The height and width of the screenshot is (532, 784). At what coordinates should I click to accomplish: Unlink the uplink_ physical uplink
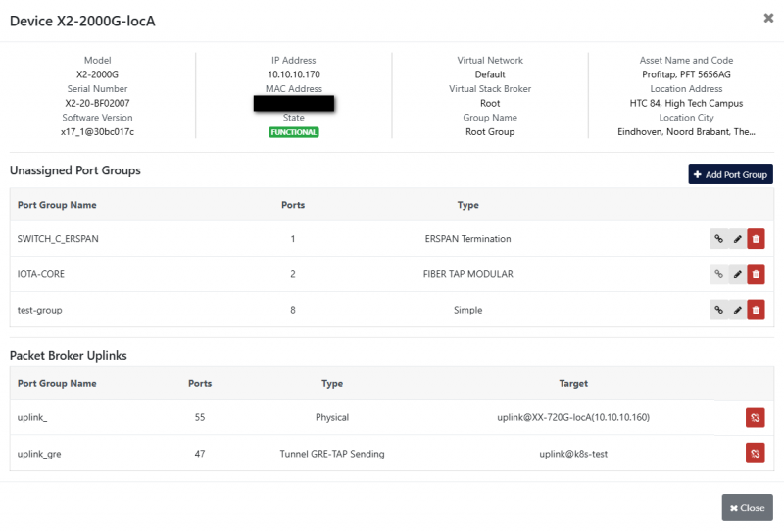coord(755,418)
